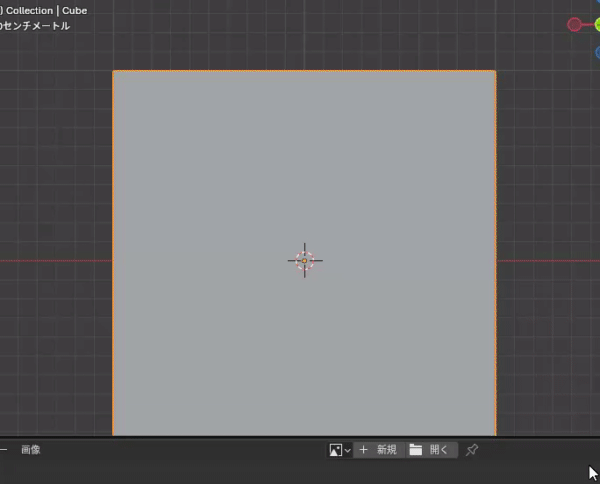
Task: Open the partially visible menu left of 画像
Action: (x=3, y=450)
